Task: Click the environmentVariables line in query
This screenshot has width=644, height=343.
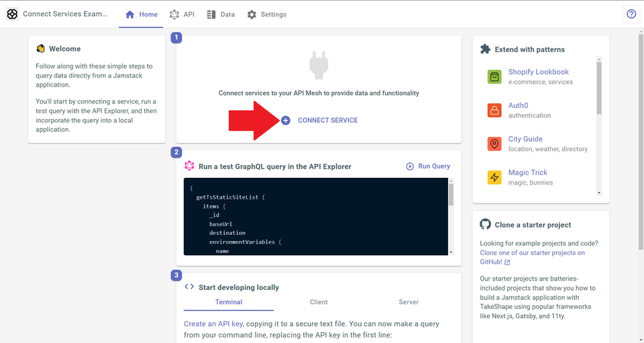Action: pos(246,242)
